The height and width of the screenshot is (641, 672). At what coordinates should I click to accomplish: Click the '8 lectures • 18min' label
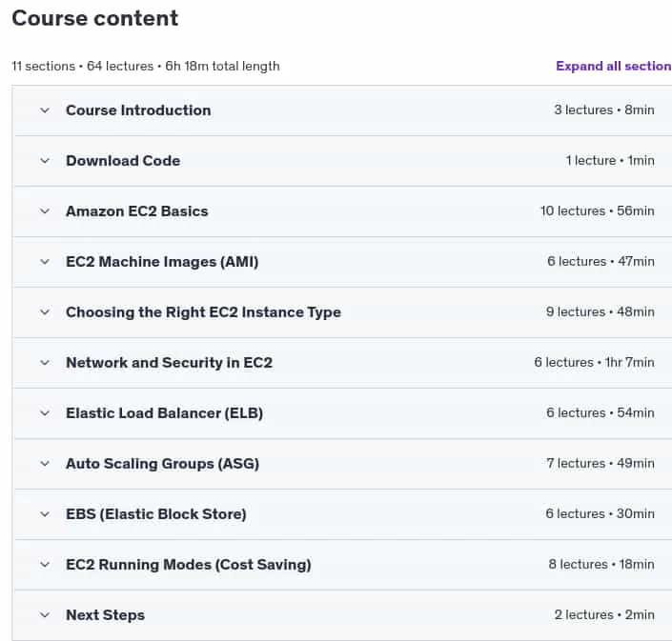coord(601,565)
